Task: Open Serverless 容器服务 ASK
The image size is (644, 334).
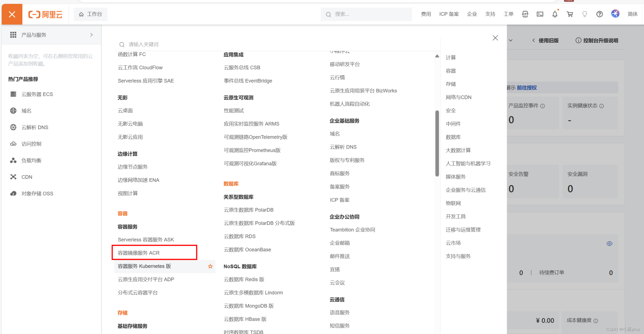Action: pyautogui.click(x=146, y=239)
